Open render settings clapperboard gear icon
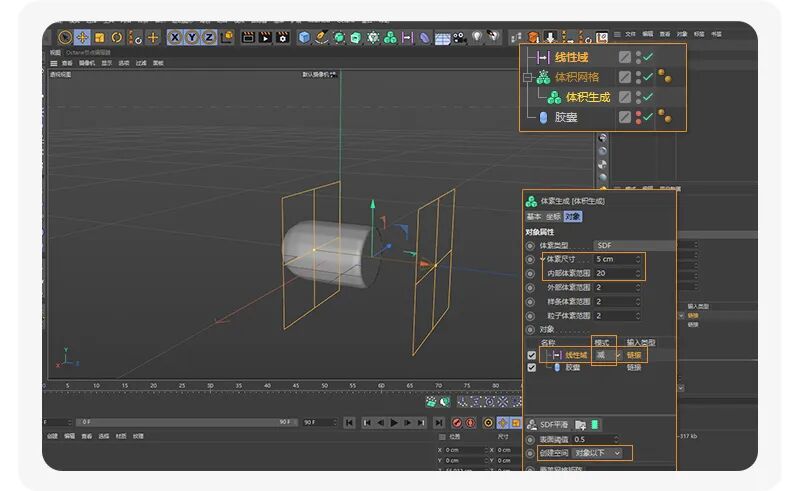 [283, 37]
